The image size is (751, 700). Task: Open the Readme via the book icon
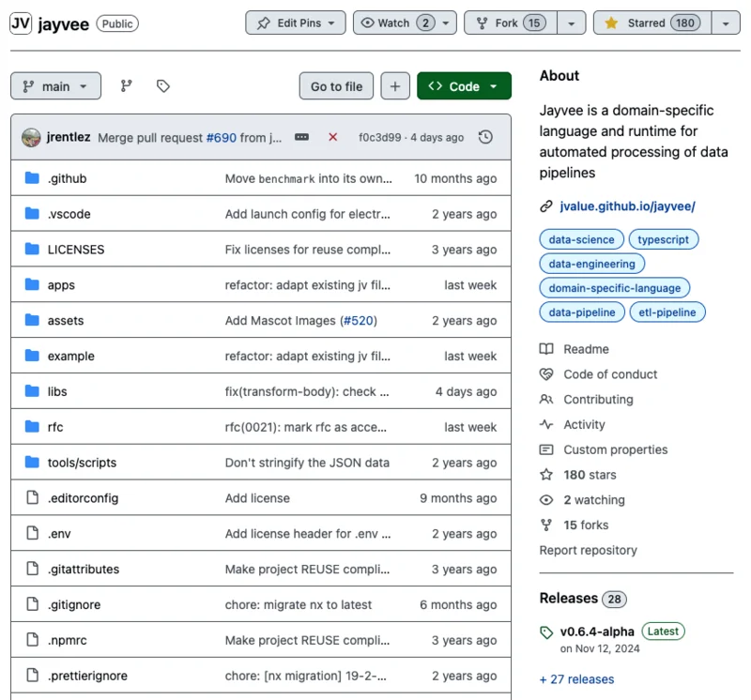point(547,348)
